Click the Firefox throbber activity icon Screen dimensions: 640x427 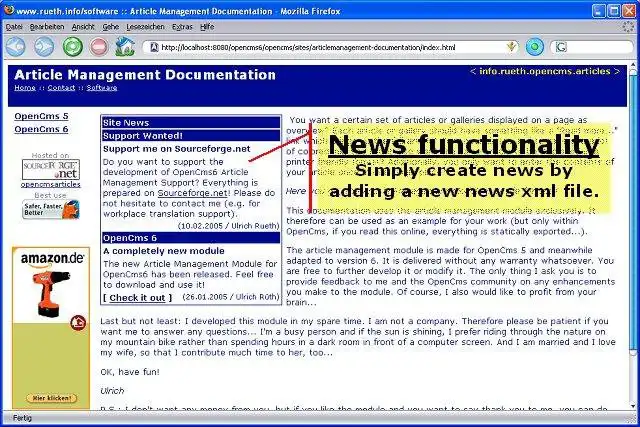[628, 27]
